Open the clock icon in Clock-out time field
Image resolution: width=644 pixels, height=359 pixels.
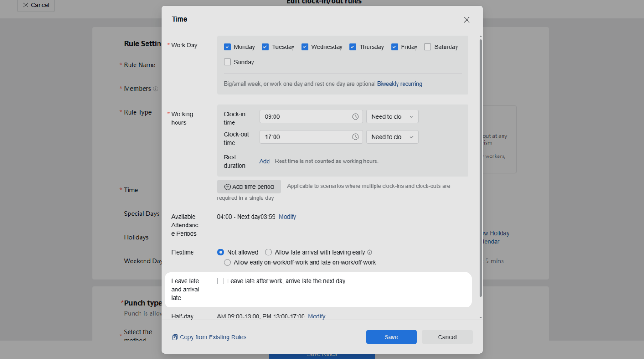[x=356, y=137]
